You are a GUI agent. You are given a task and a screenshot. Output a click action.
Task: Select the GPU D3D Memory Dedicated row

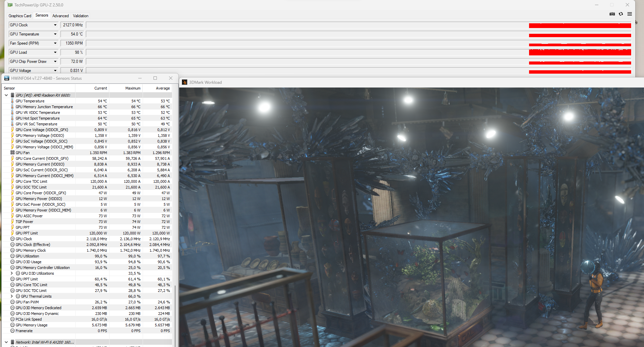[x=87, y=308]
